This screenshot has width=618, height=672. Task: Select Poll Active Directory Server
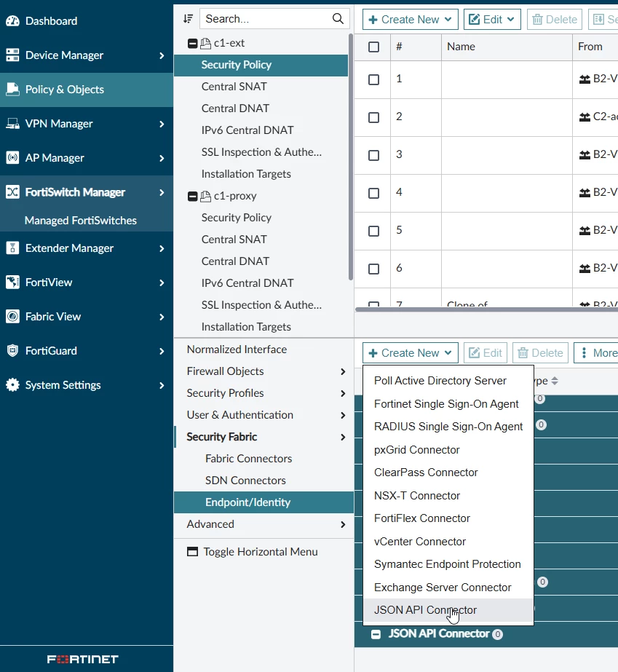click(448, 381)
